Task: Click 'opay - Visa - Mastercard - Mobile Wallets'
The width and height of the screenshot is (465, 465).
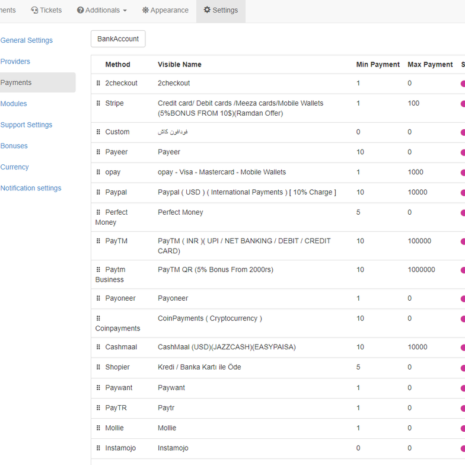Action: tap(222, 172)
